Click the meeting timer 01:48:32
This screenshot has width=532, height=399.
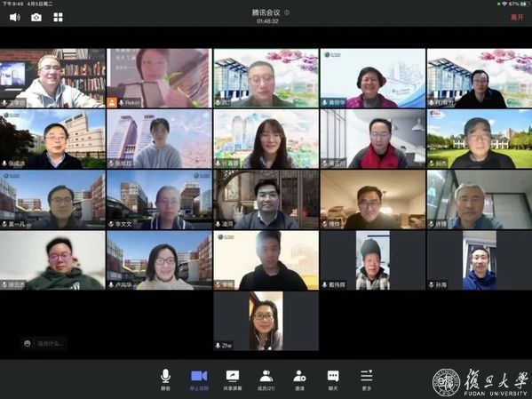tap(267, 21)
